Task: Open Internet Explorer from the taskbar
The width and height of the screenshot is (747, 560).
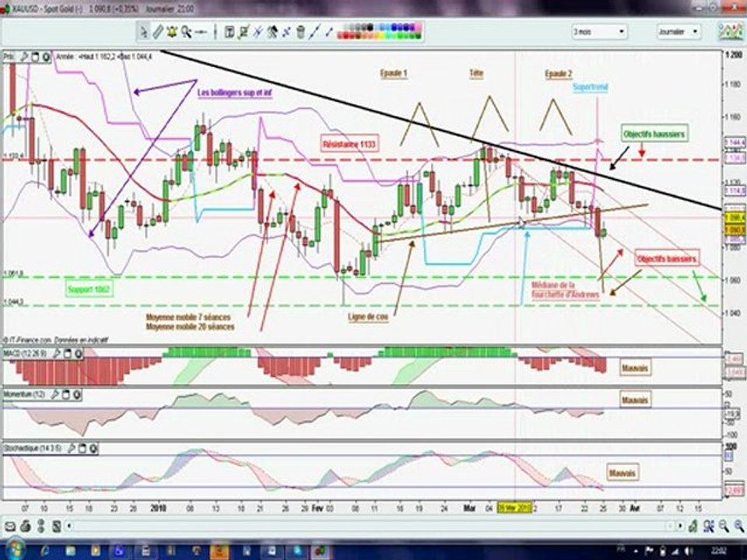Action: point(45,551)
